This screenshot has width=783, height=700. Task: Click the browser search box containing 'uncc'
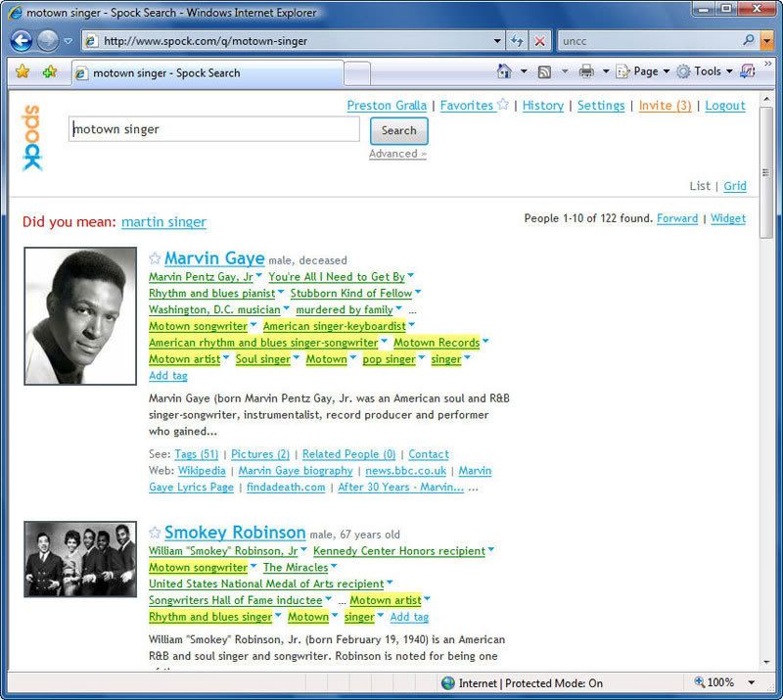tap(649, 41)
